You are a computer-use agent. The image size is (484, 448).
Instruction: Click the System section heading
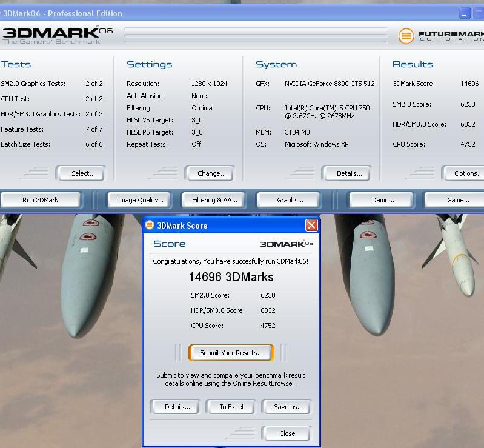276,64
